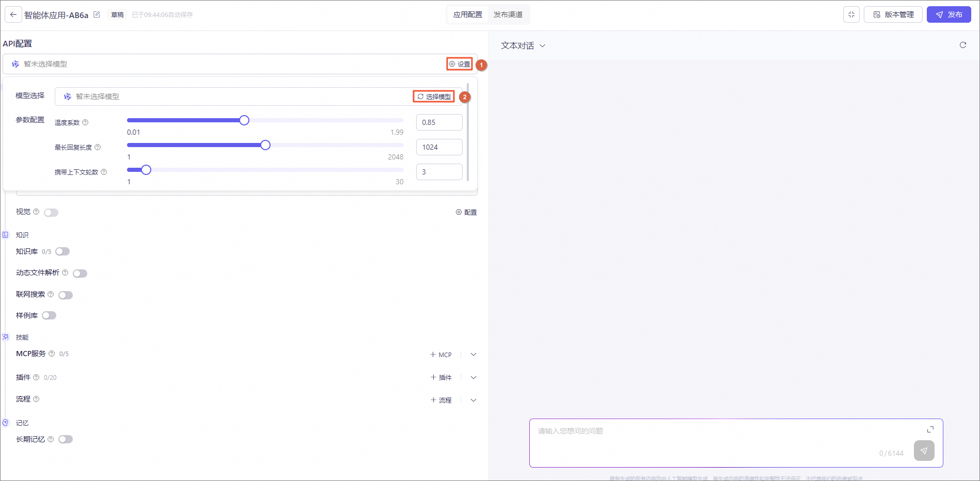Open 视觉 配置 link

tap(466, 212)
